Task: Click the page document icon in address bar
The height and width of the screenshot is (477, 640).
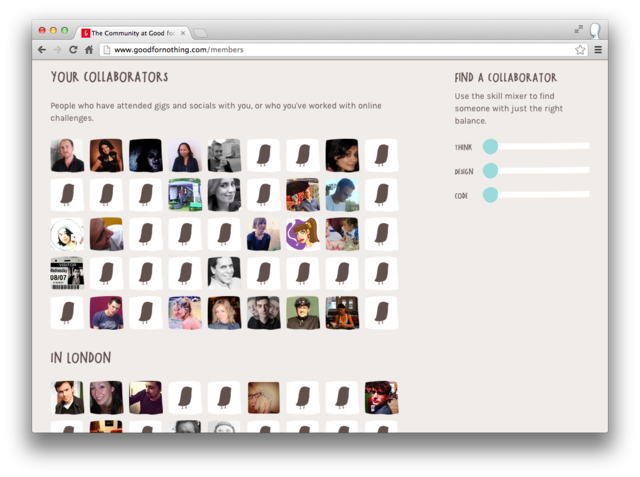Action: click(x=107, y=50)
